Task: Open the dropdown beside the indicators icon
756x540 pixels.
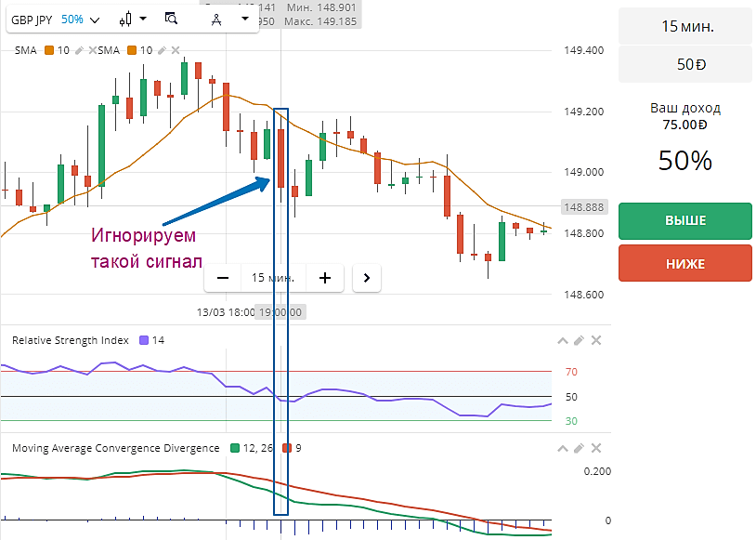Action: 243,19
